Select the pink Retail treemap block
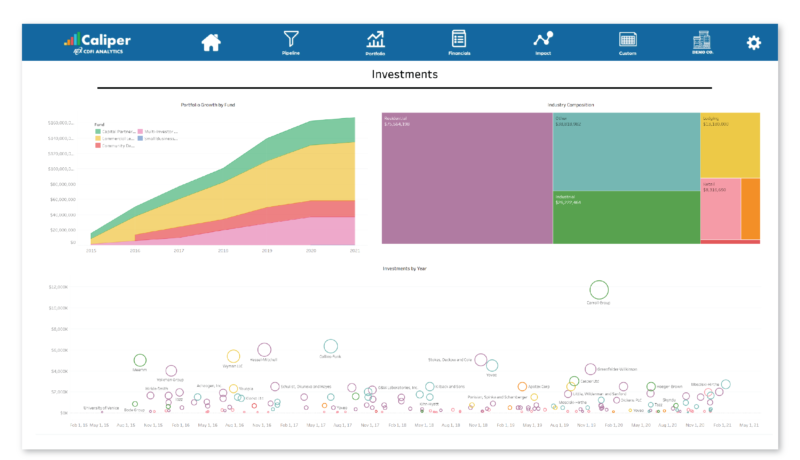800x460 pixels. tap(720, 209)
